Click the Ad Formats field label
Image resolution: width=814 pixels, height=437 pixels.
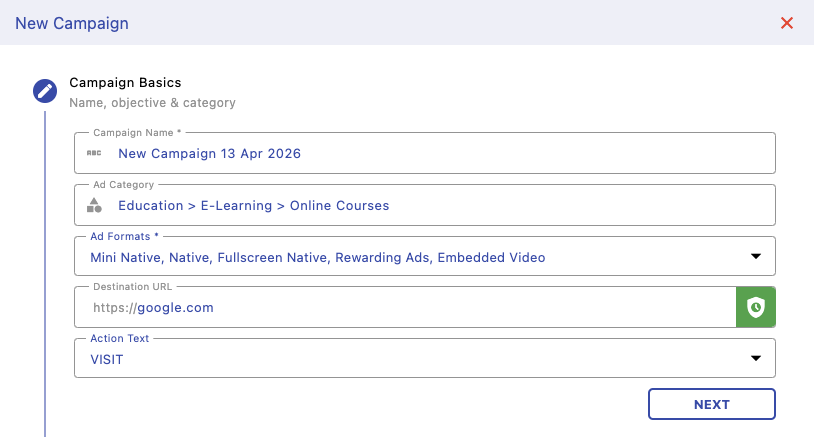coord(124,236)
